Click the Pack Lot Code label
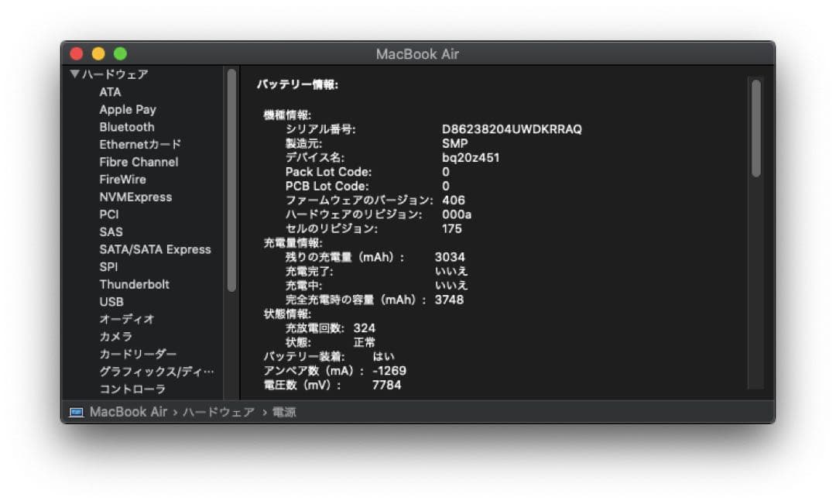Viewport: 836px width, 504px height. click(x=328, y=172)
